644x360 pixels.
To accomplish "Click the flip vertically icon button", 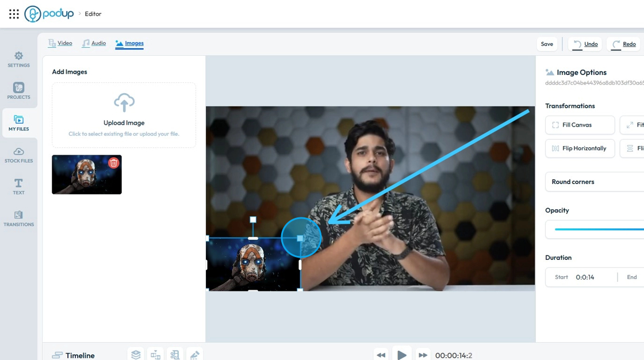I will (x=630, y=148).
